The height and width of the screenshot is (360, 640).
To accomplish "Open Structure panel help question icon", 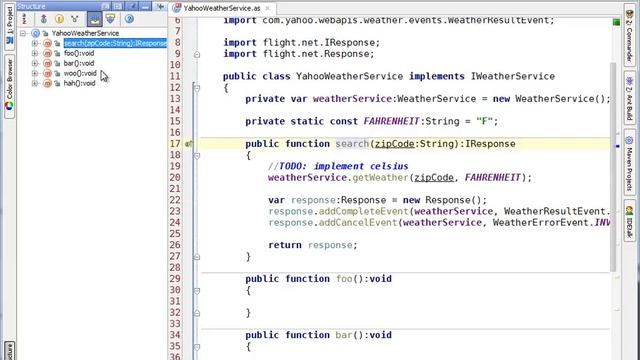I will point(129,19).
